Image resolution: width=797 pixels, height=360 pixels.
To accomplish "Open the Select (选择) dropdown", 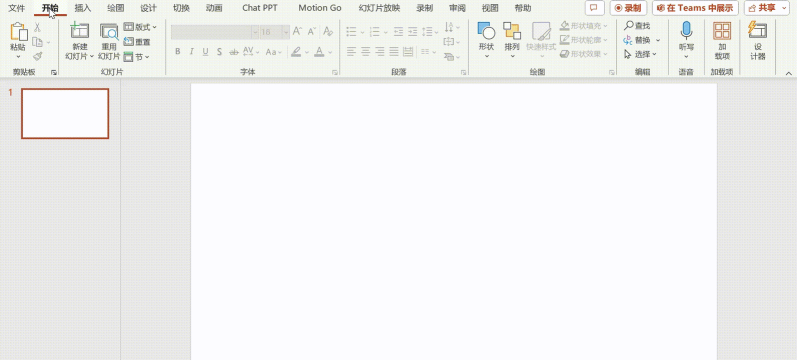I will 640,54.
